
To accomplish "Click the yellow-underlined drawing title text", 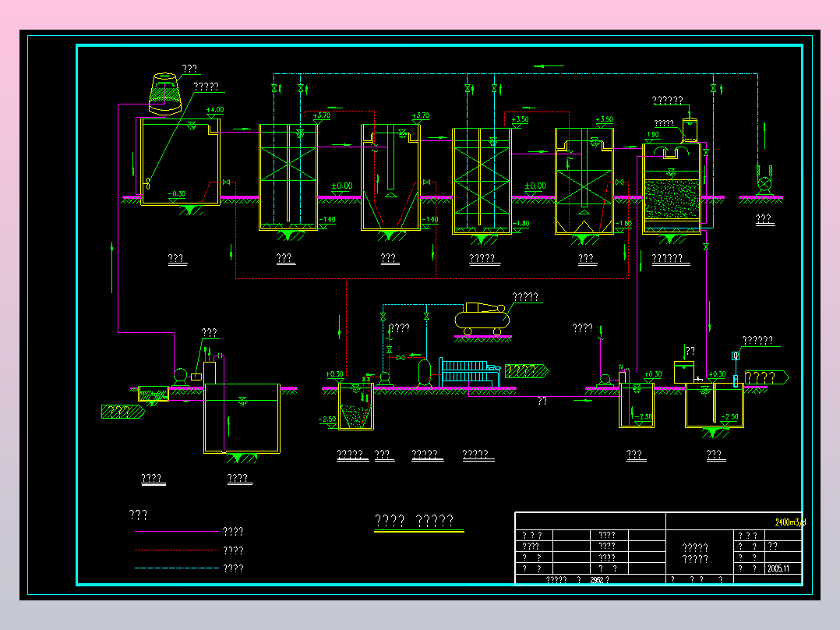I will (414, 521).
